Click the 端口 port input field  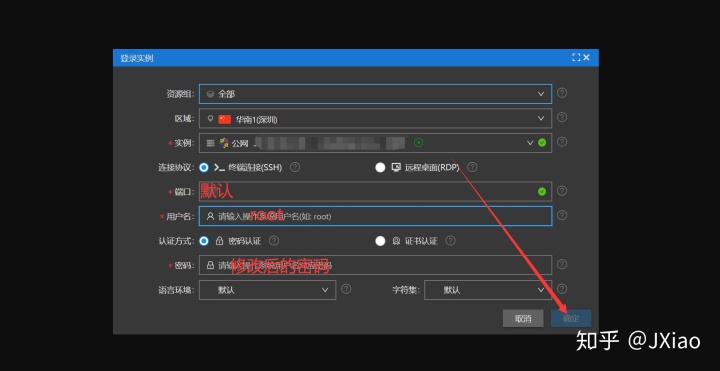pyautogui.click(x=375, y=191)
